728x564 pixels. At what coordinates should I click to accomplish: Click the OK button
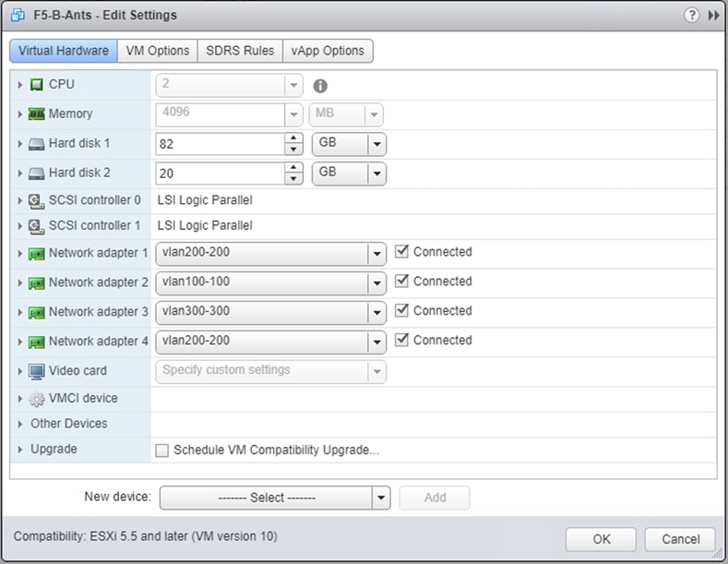pos(602,539)
